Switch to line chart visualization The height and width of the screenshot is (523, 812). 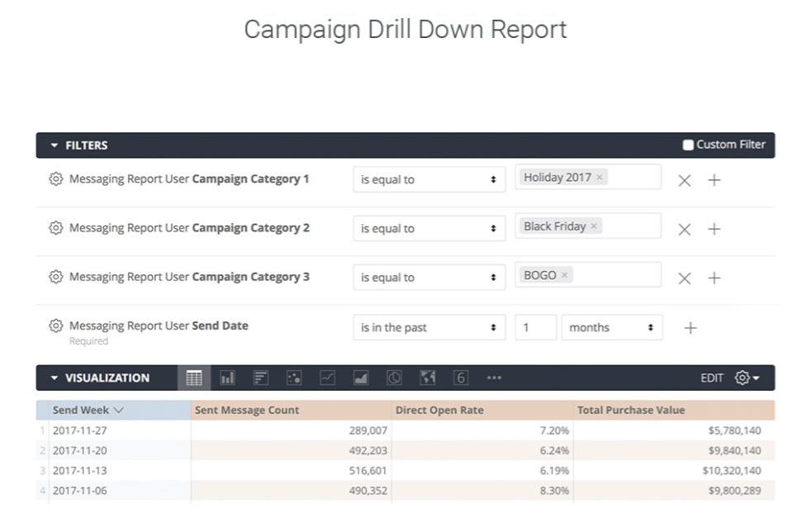[x=327, y=378]
